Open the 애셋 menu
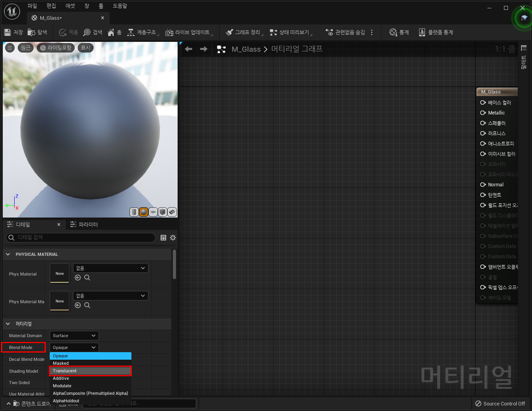532x411 pixels. (70, 6)
